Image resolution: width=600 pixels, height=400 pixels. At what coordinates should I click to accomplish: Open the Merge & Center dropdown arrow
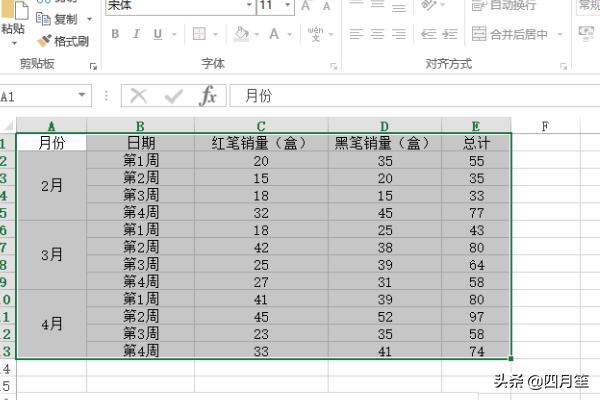pyautogui.click(x=560, y=34)
